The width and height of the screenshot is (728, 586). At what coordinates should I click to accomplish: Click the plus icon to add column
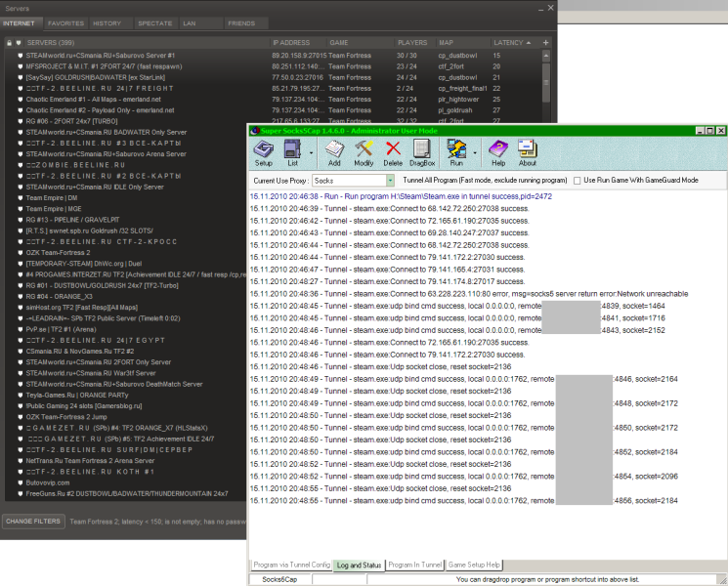pyautogui.click(x=545, y=43)
